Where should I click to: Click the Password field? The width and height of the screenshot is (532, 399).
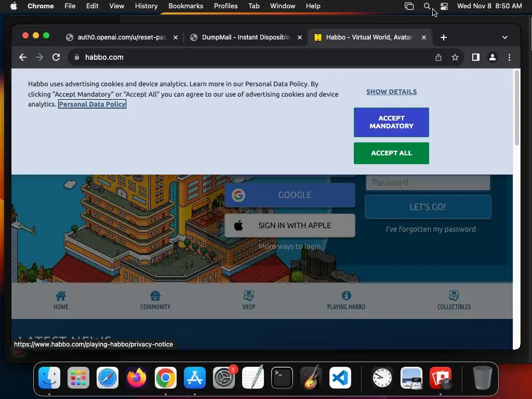coord(428,182)
